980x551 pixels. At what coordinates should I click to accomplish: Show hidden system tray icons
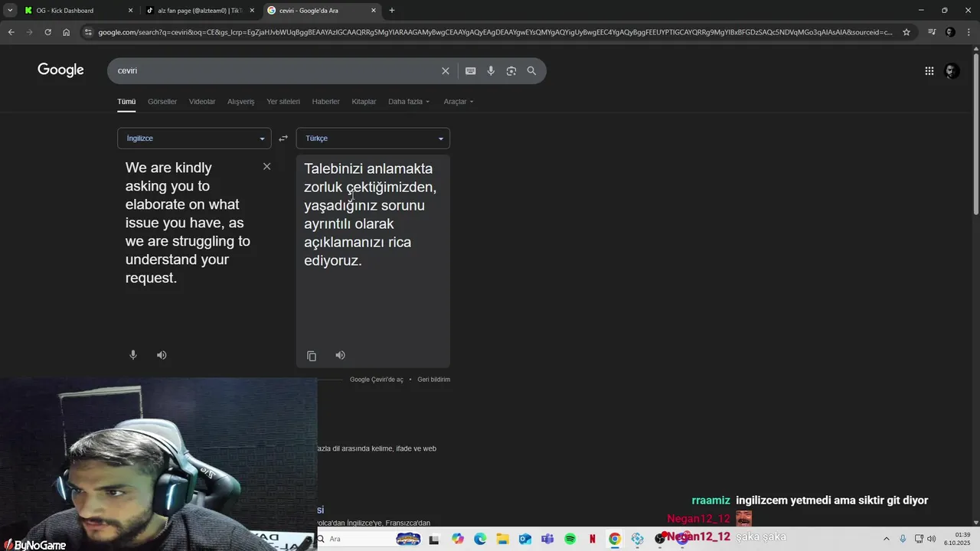[887, 539]
